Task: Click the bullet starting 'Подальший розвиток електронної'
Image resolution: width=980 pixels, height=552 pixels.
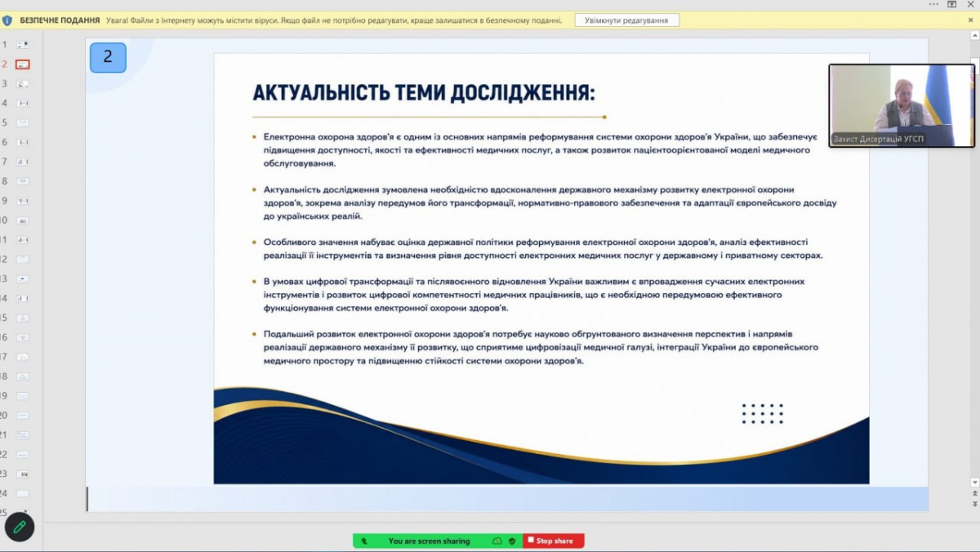Action: 541,347
